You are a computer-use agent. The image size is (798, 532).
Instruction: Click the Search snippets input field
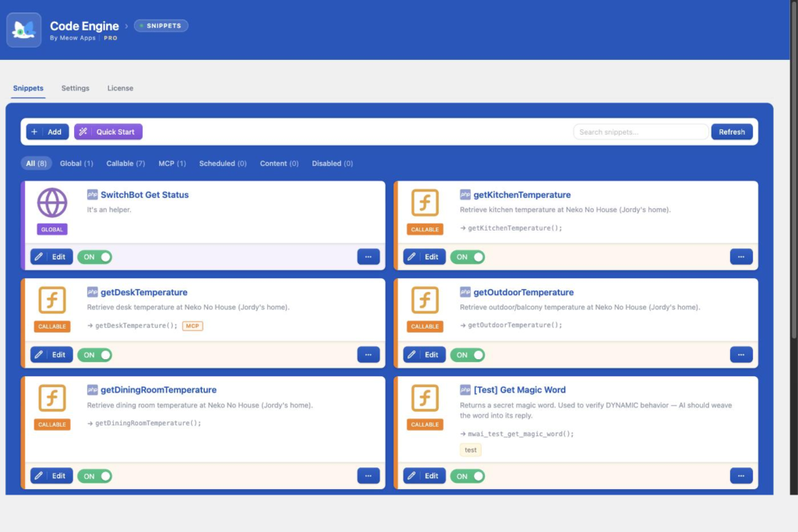point(641,132)
